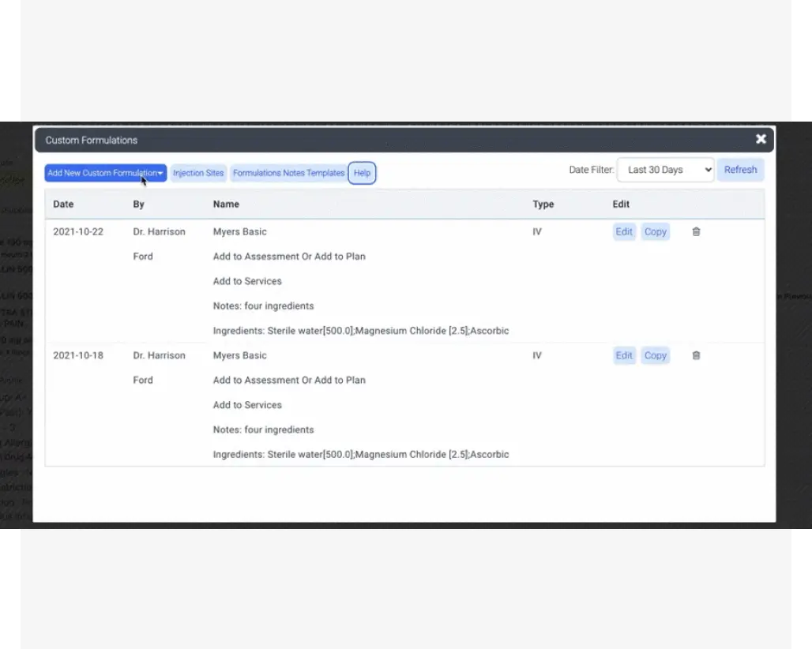Image resolution: width=812 pixels, height=649 pixels.
Task: Copy the 2021-10-22 Myers Basic formulation
Action: (x=655, y=231)
